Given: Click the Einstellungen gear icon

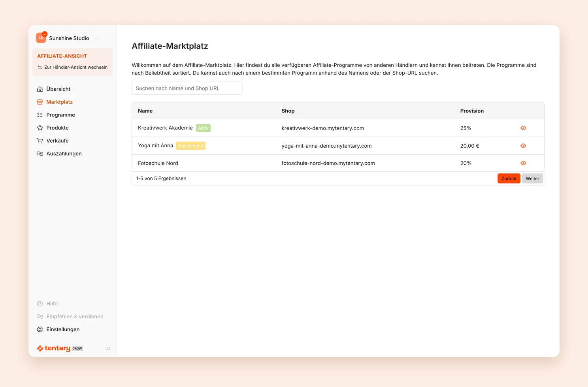Looking at the screenshot, I should (40, 329).
